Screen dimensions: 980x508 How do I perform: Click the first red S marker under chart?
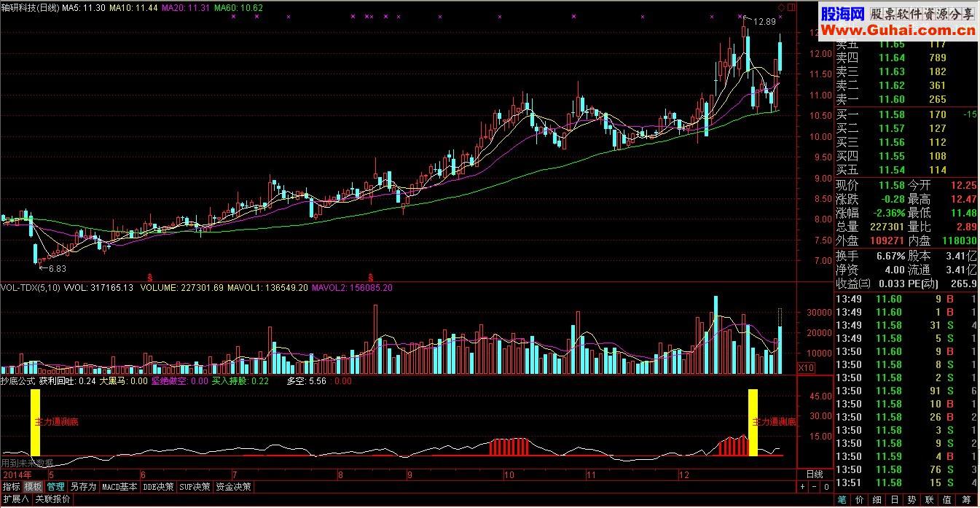pyautogui.click(x=150, y=277)
